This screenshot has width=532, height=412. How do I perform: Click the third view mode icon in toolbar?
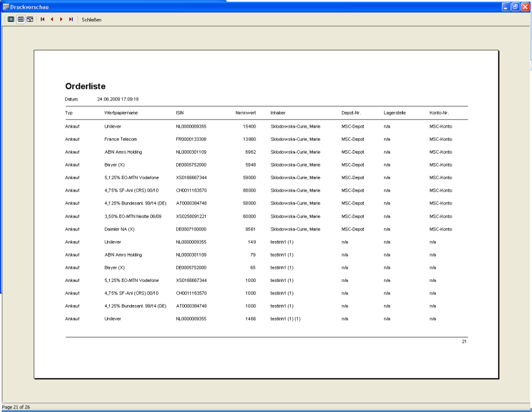tap(30, 20)
